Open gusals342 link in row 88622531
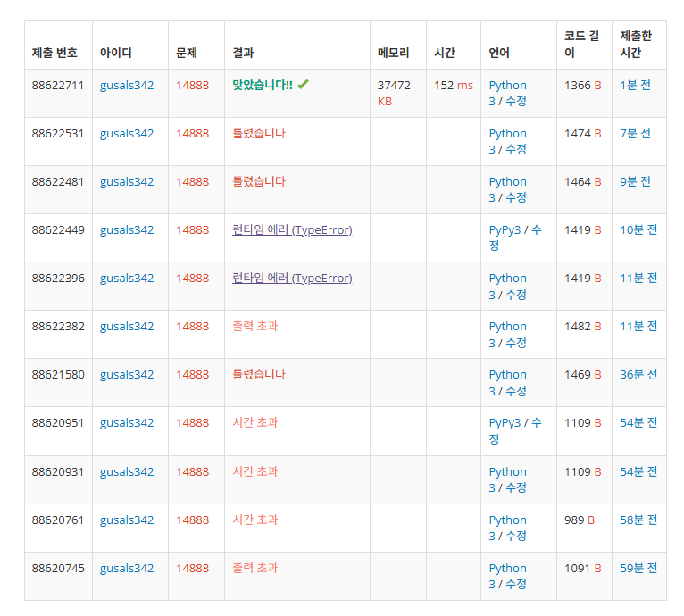The width and height of the screenshot is (684, 616). pos(127,134)
